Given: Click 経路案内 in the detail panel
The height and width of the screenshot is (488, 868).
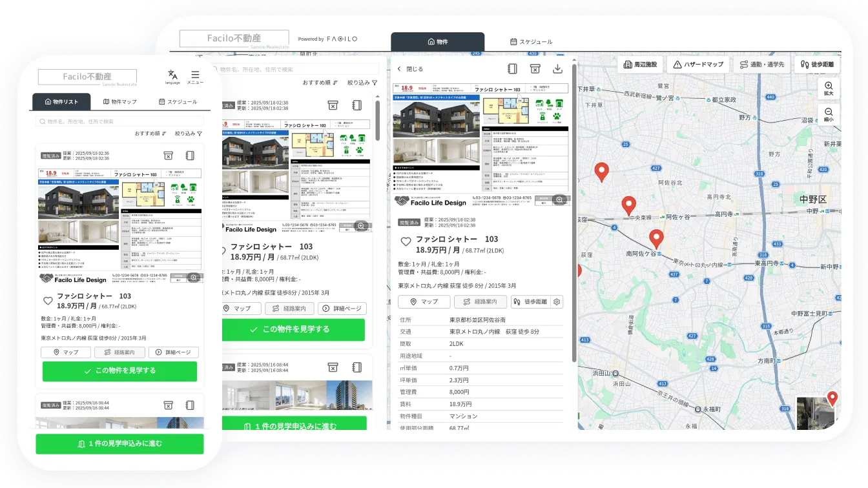Looking at the screenshot, I should click(480, 301).
